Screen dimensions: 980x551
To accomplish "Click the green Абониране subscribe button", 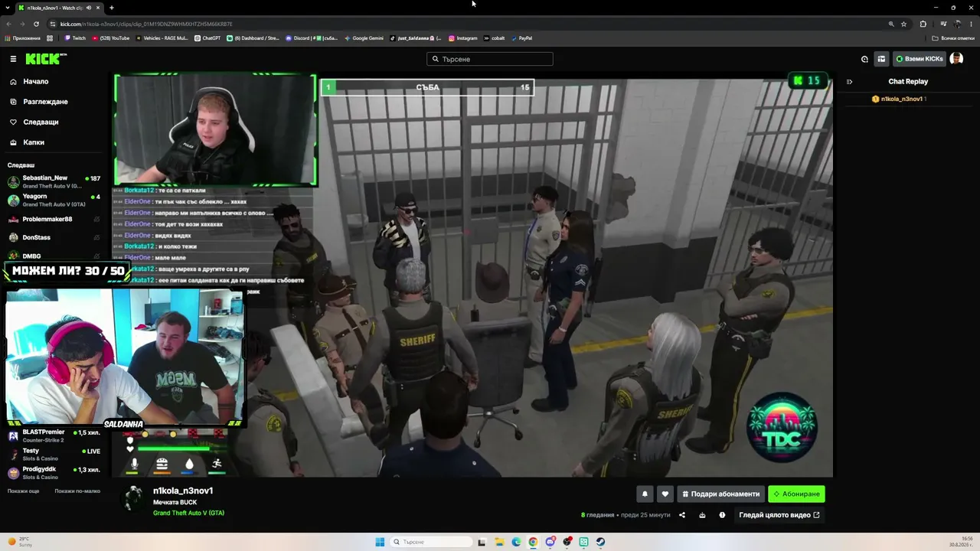I will tap(796, 494).
